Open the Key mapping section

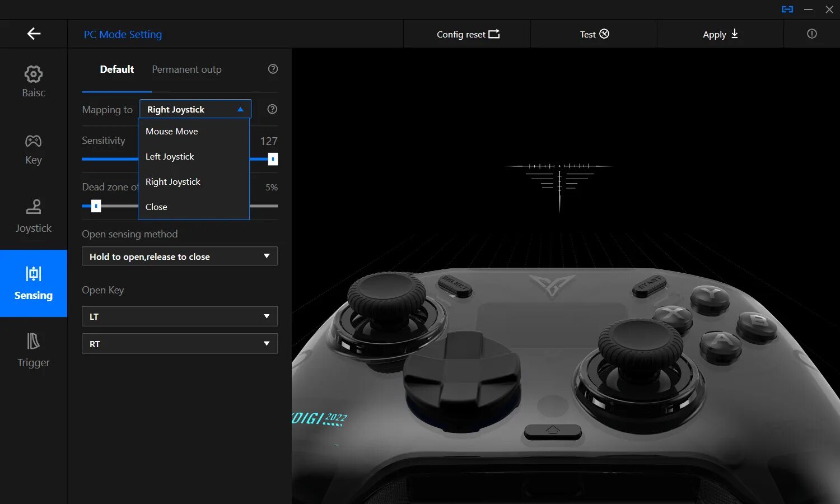point(34,149)
